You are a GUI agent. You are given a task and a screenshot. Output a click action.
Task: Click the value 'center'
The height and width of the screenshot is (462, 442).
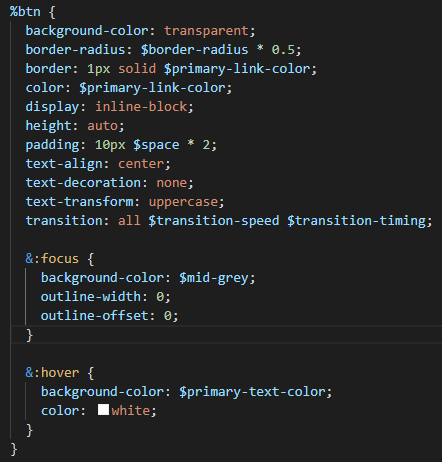point(141,164)
